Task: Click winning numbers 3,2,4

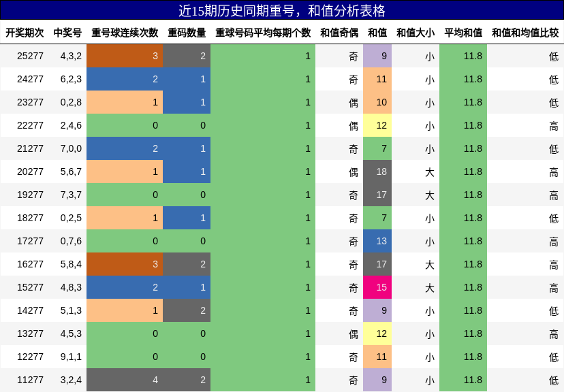Action: point(71,380)
